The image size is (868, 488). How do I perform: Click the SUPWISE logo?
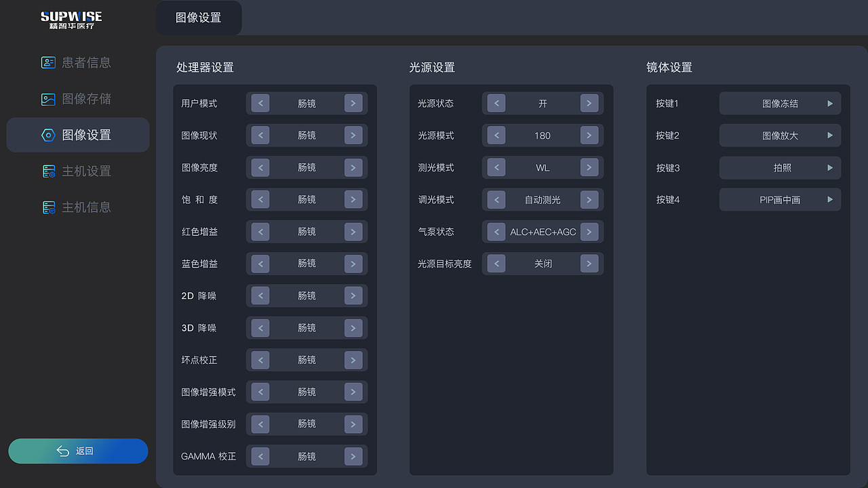(x=71, y=20)
